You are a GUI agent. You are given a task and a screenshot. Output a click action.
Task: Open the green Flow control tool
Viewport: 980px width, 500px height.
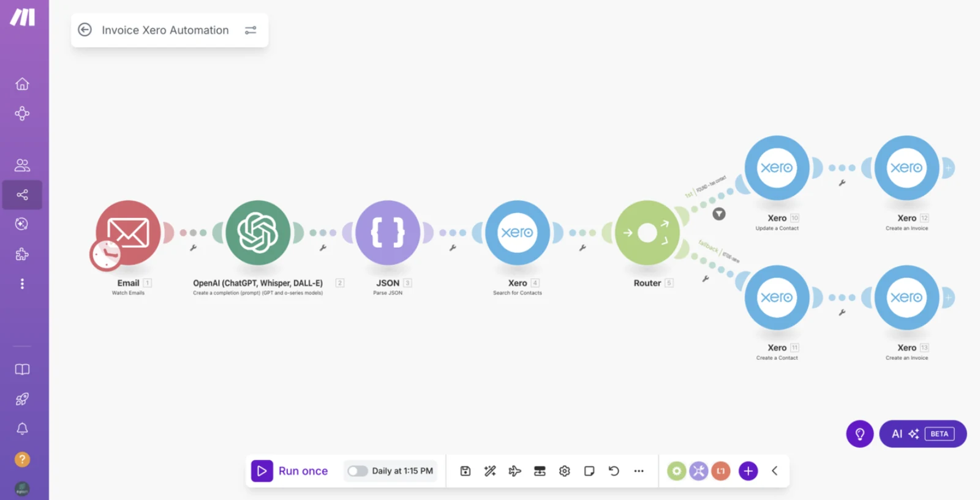click(676, 471)
